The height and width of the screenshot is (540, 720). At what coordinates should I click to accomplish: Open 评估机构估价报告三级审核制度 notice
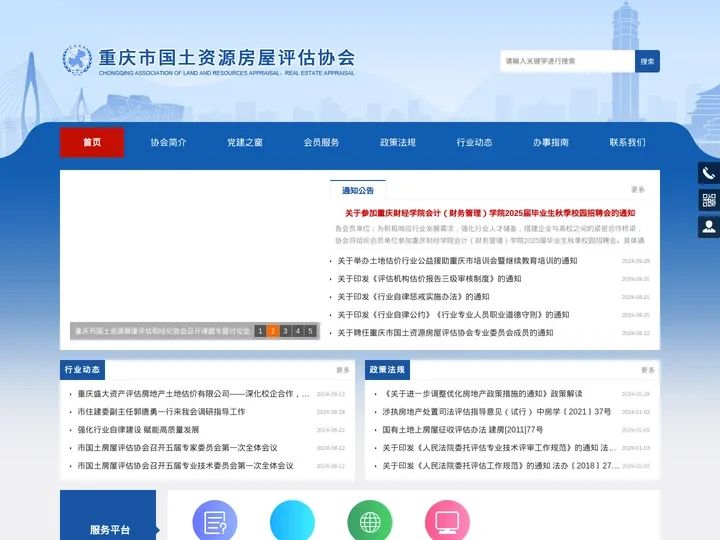429,279
